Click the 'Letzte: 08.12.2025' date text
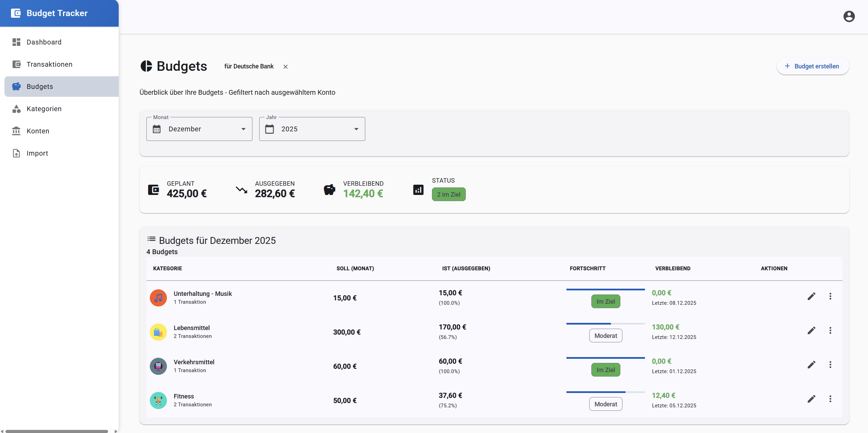The width and height of the screenshot is (868, 433). coord(674,303)
